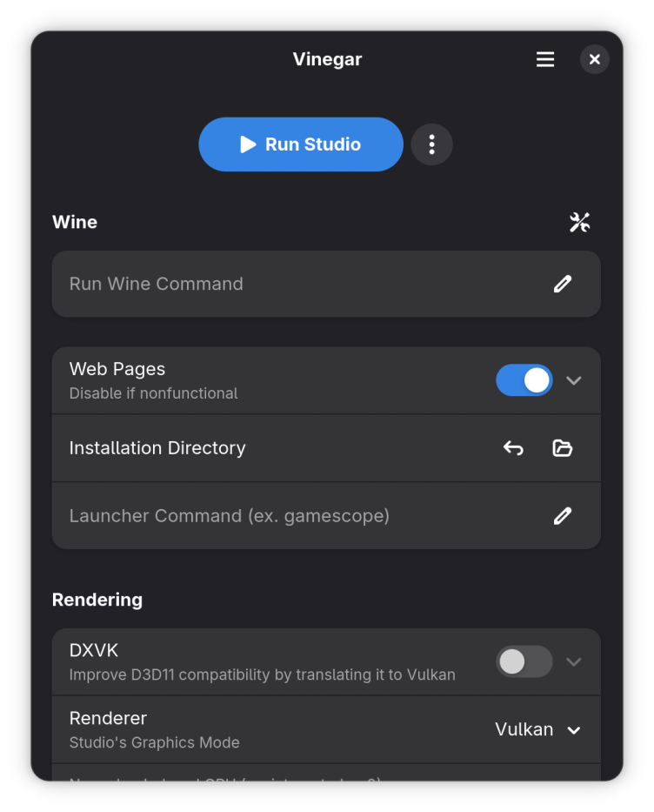Open the hamburger main menu
This screenshot has height=812, width=654.
pos(545,59)
